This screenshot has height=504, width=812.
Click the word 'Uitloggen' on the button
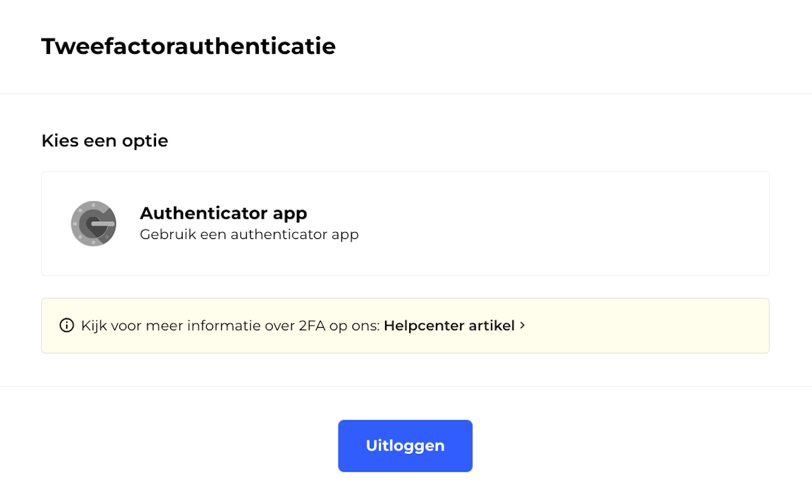(x=405, y=446)
